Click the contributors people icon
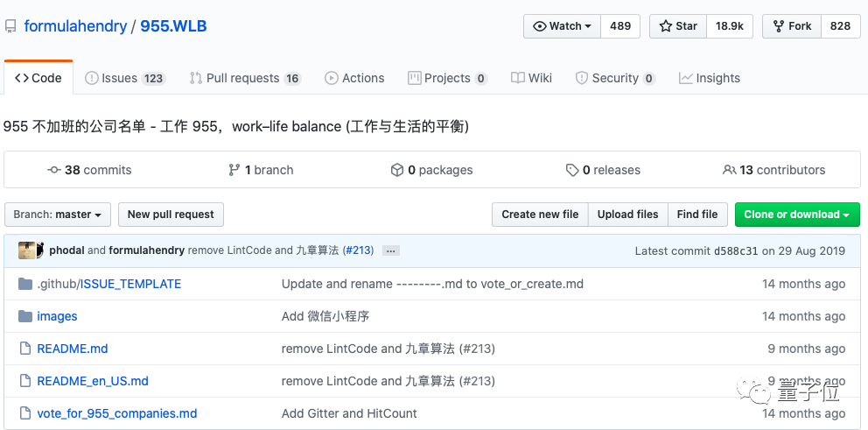 click(729, 170)
